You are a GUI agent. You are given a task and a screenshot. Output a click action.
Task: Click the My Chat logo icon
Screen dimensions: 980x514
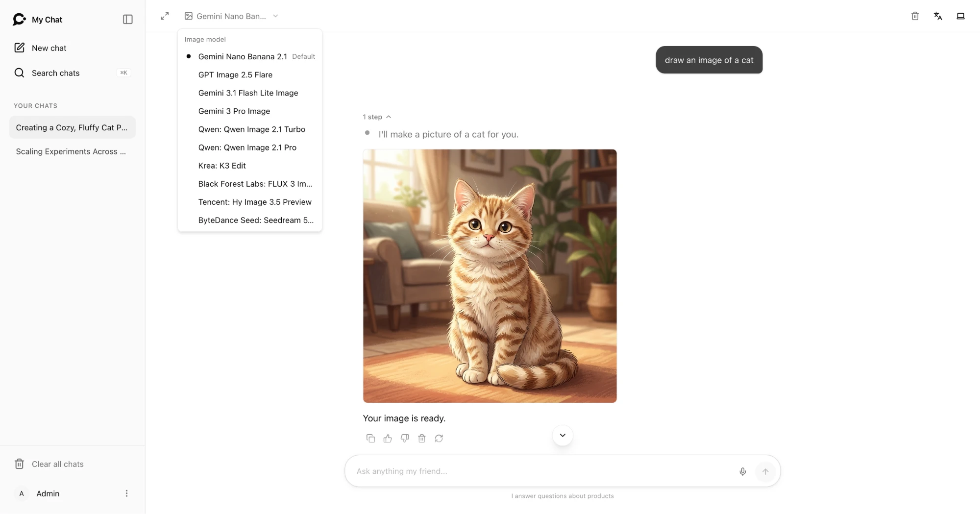[x=19, y=20]
